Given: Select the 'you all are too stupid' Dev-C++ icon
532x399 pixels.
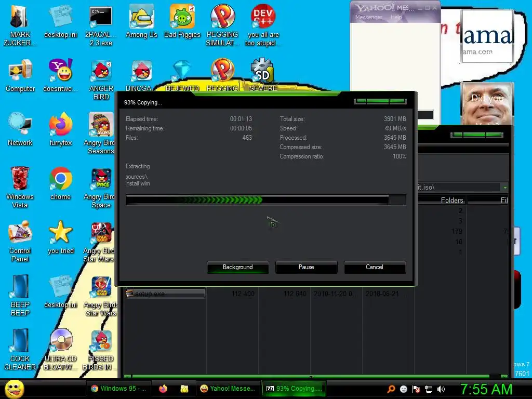Looking at the screenshot, I should click(263, 25).
